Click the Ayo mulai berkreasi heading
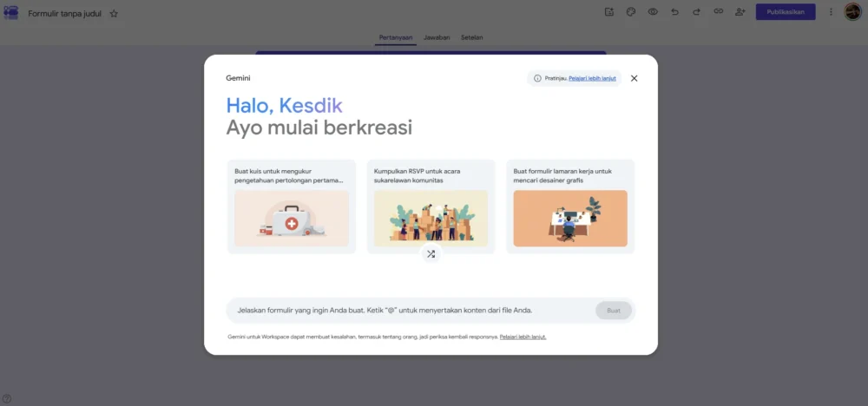Screen dimensions: 868x406 click(x=319, y=128)
